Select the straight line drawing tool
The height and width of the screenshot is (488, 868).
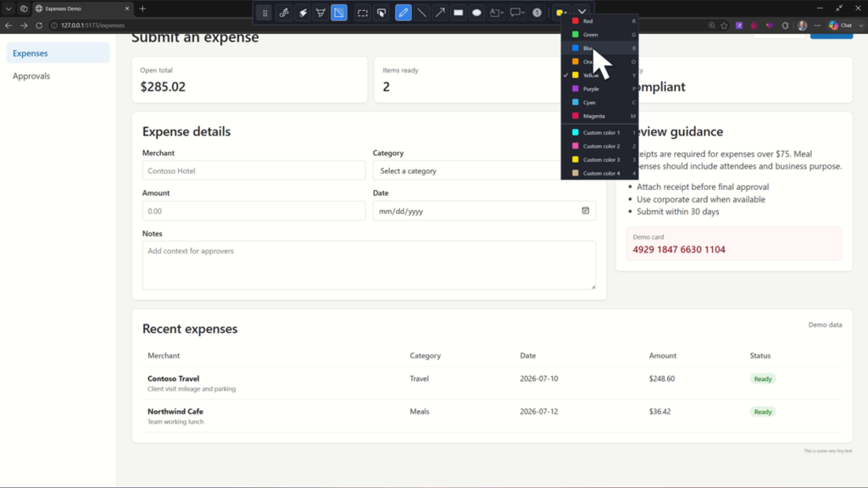point(422,13)
